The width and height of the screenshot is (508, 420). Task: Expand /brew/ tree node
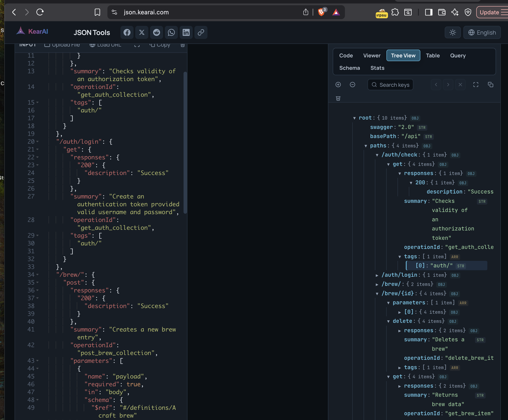pos(377,285)
